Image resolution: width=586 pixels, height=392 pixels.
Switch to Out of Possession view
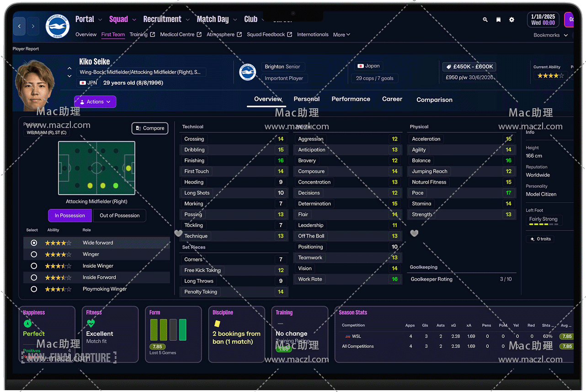click(x=120, y=216)
